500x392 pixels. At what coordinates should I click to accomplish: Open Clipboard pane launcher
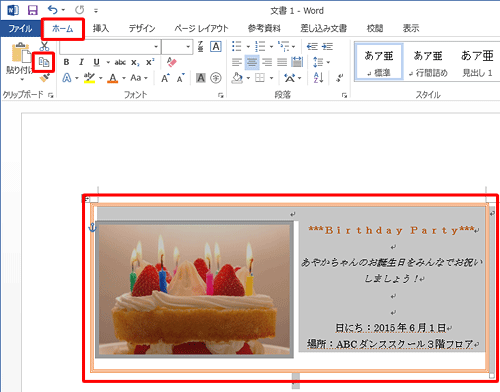coord(50,96)
